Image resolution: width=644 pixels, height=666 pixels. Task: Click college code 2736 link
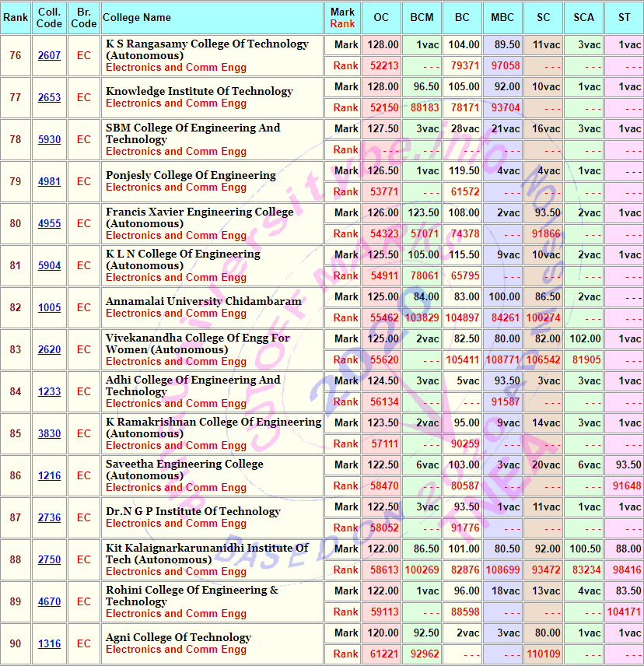[49, 518]
